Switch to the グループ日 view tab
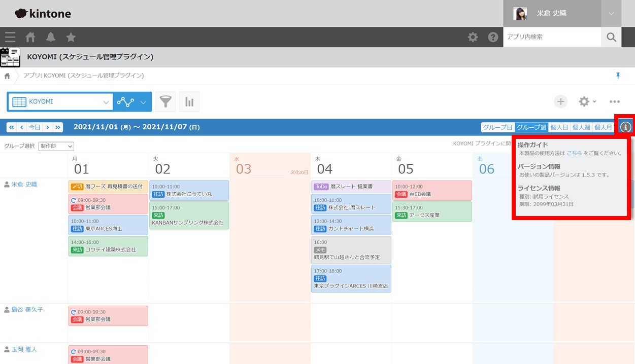The width and height of the screenshot is (635, 364). coord(497,127)
